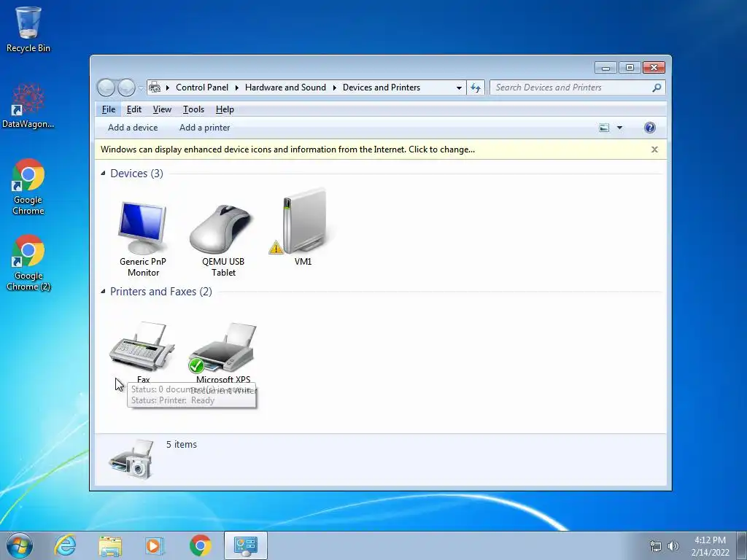Open the Help menu

point(225,109)
